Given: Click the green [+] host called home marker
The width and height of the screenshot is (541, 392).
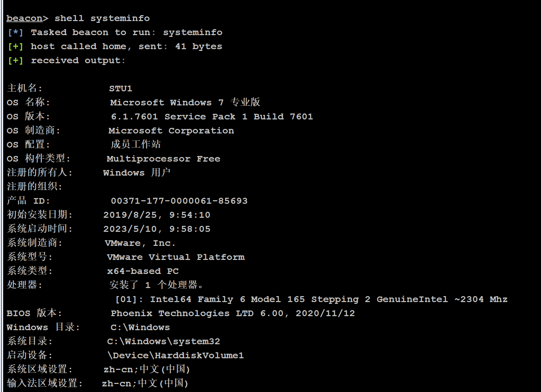Looking at the screenshot, I should (x=15, y=46).
